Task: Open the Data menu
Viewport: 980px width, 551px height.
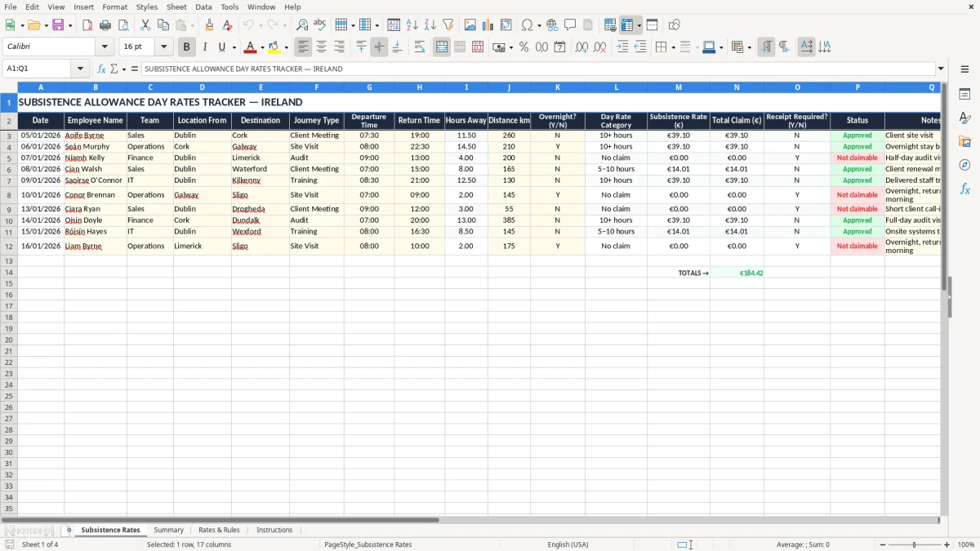Action: (203, 7)
